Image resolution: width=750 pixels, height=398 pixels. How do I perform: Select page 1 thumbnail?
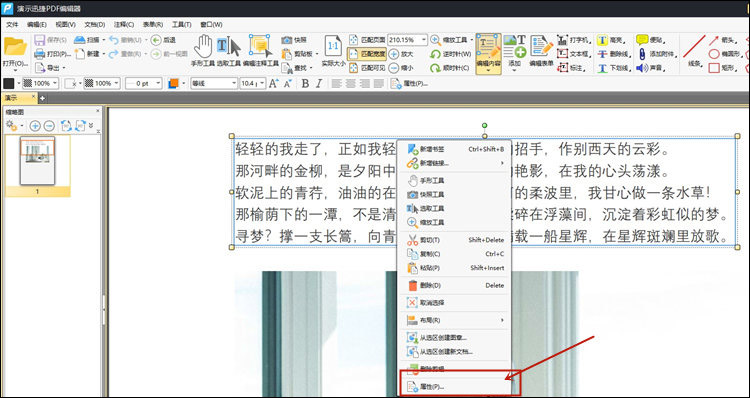(x=37, y=161)
